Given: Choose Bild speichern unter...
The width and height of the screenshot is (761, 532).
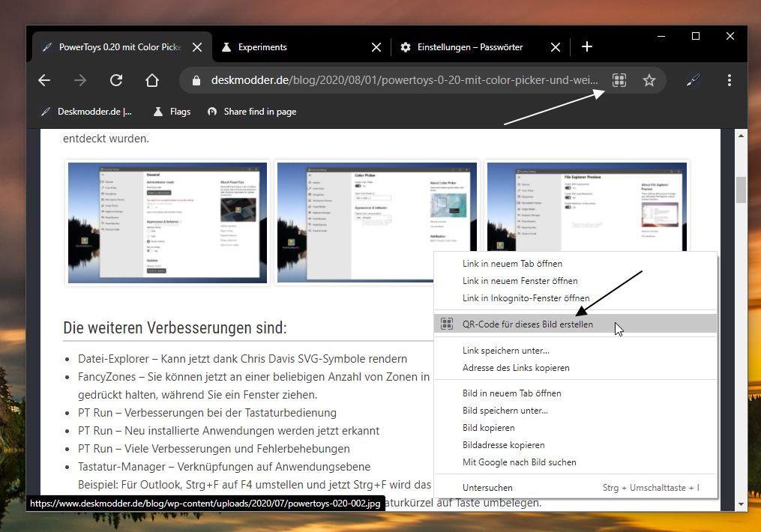Looking at the screenshot, I should point(576,411).
